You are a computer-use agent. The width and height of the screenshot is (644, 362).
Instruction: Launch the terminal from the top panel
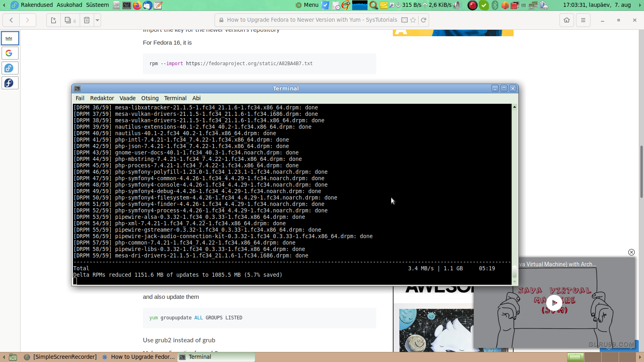(x=127, y=5)
